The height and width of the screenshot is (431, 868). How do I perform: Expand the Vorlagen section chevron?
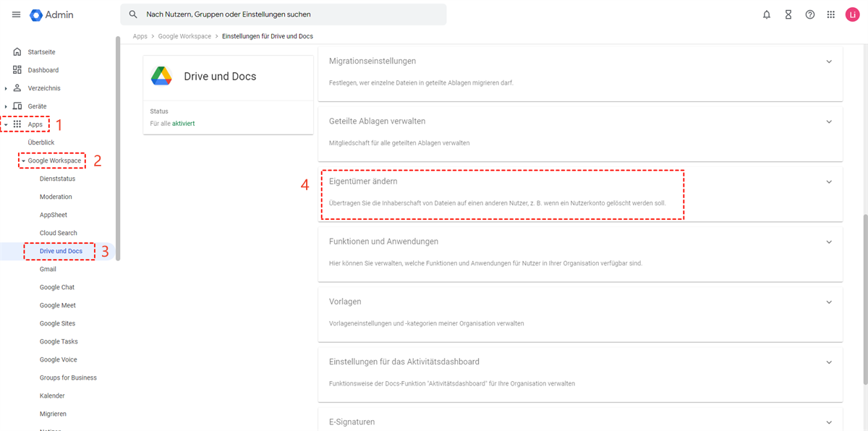[829, 302]
